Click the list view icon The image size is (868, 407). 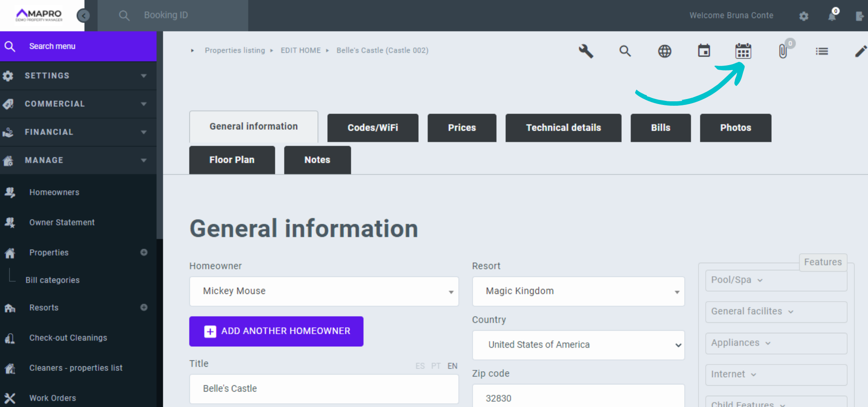pos(821,51)
